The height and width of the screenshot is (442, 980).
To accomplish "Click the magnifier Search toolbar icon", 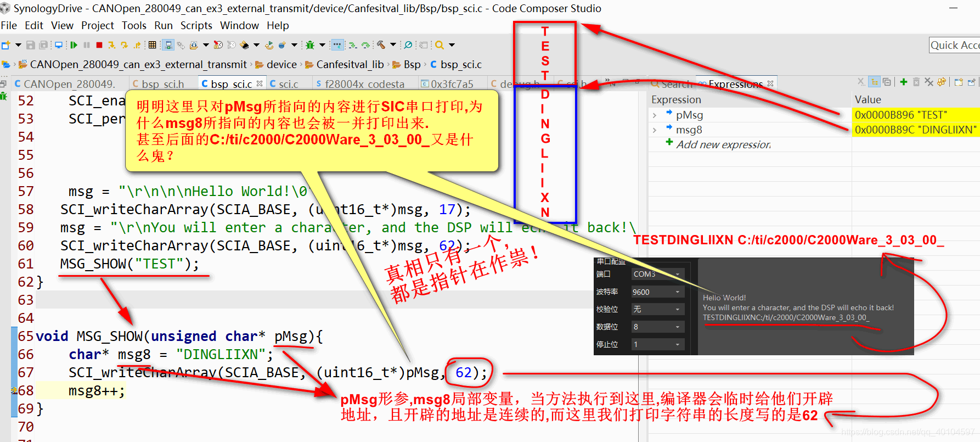I will 440,45.
